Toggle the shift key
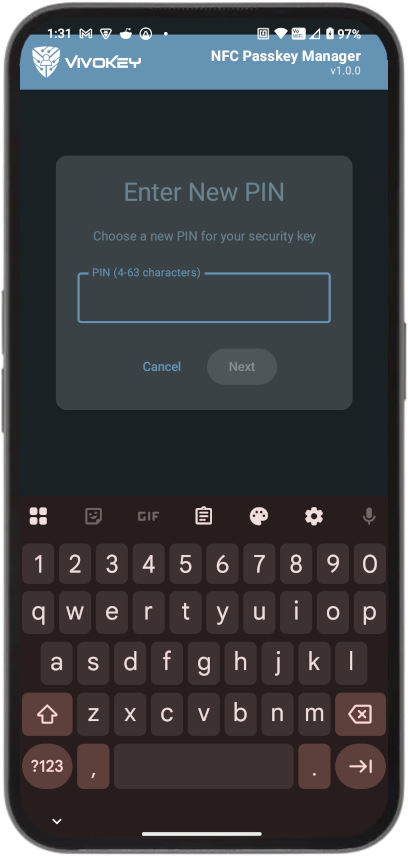This screenshot has width=408, height=856. [x=47, y=714]
